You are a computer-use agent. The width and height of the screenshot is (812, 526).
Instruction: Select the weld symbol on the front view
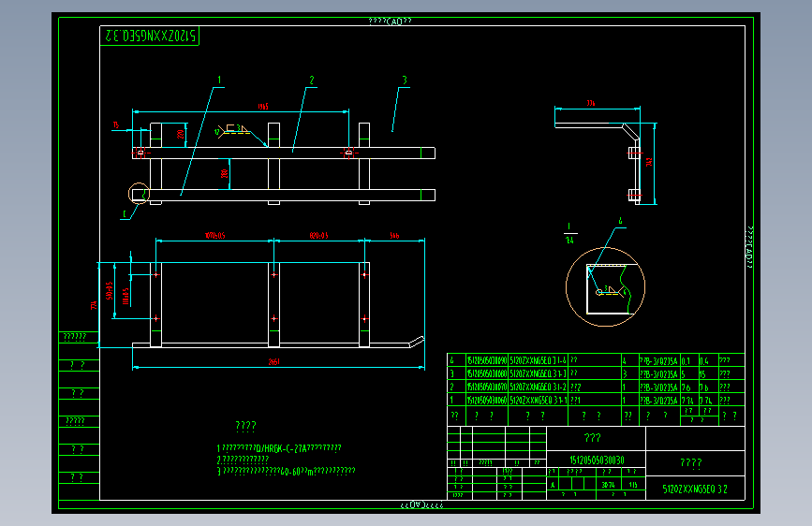click(x=232, y=130)
